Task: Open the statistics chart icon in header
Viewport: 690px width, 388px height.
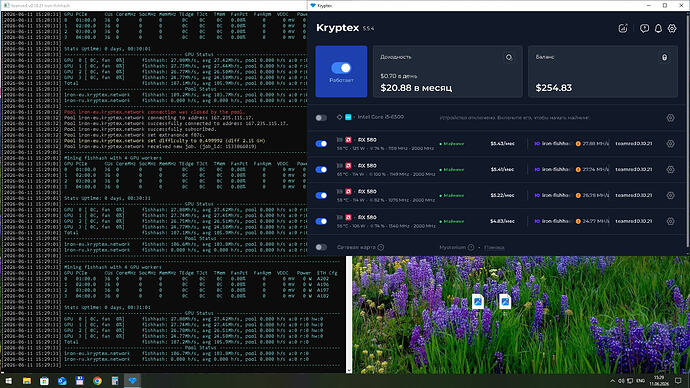Action: [x=623, y=29]
